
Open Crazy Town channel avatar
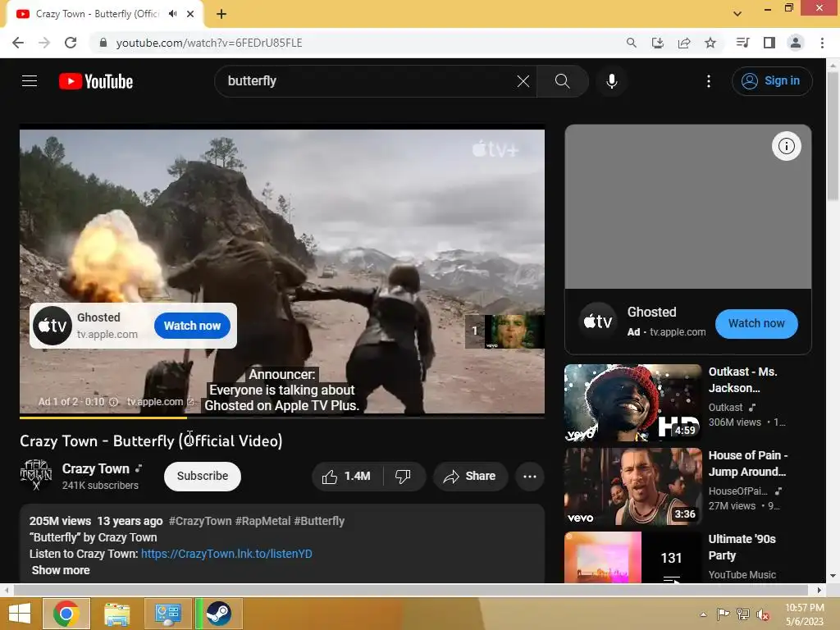click(x=36, y=476)
